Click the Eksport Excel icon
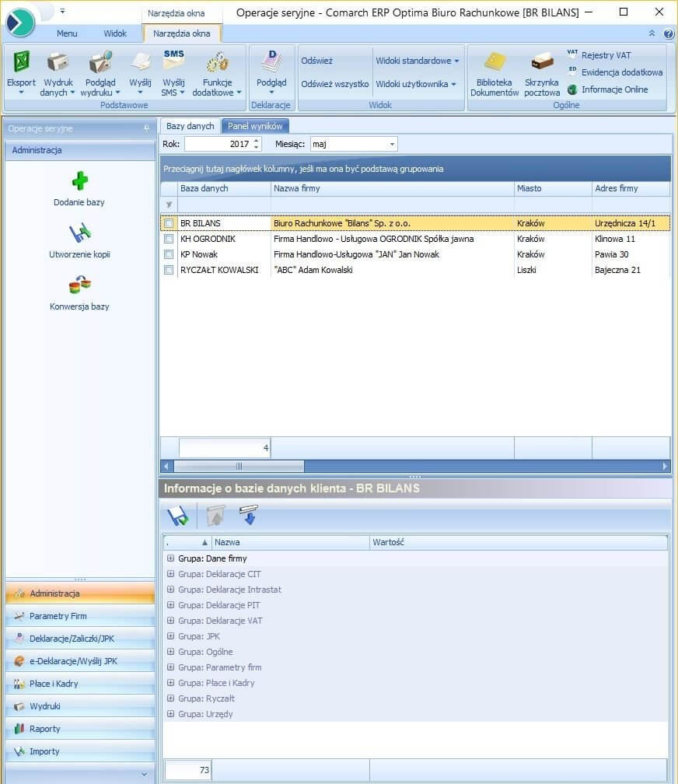This screenshot has width=678, height=784. (21, 62)
